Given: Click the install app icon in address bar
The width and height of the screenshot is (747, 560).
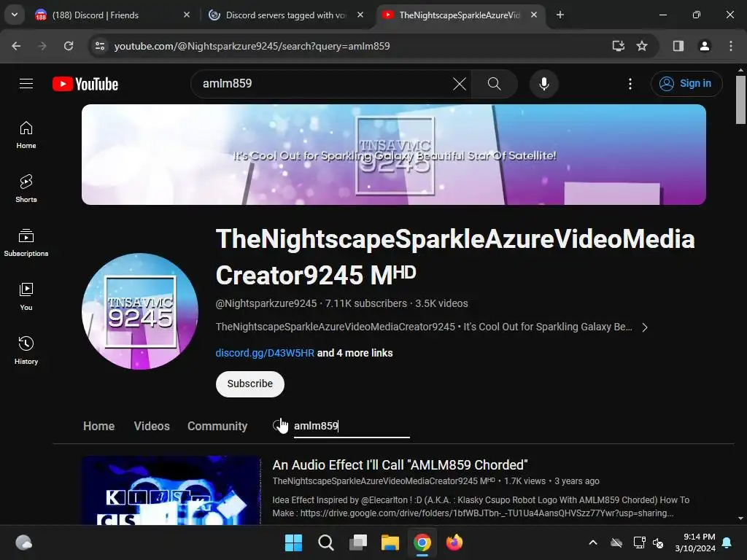Looking at the screenshot, I should [x=618, y=46].
